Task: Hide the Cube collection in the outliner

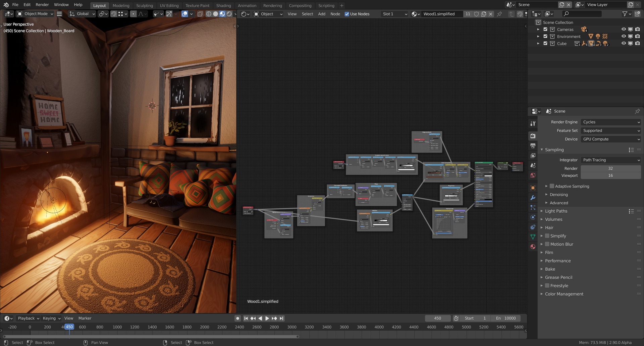Action: [x=624, y=44]
